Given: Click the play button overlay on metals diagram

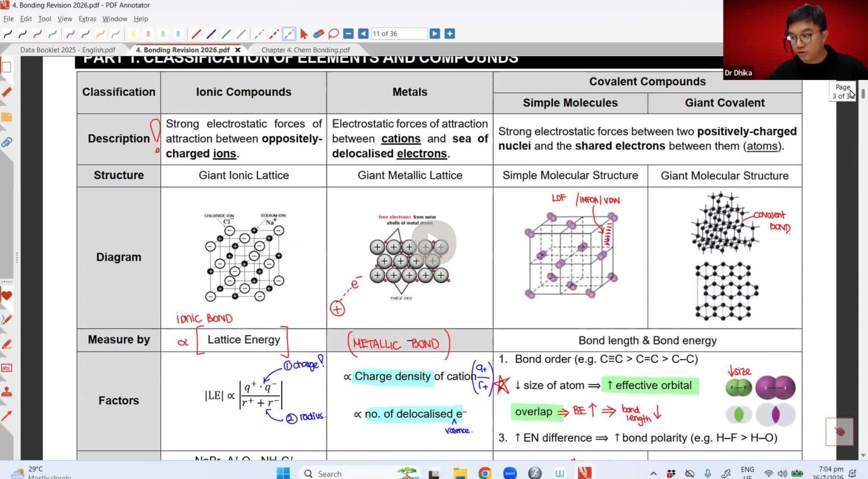Looking at the screenshot, I should (434, 242).
